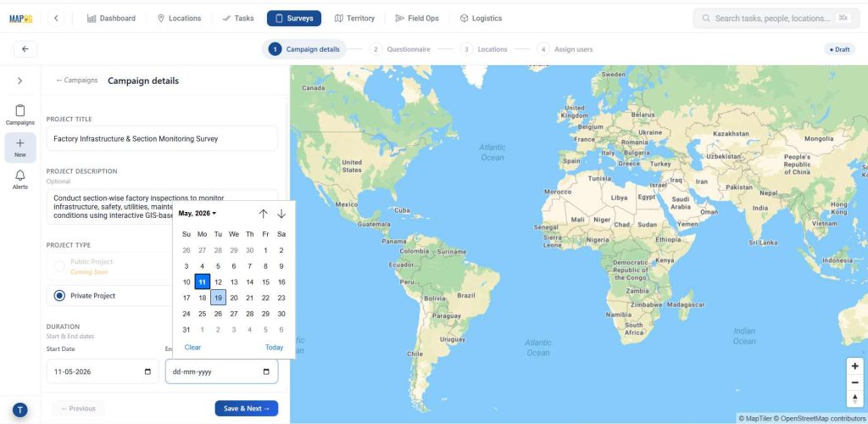Select May 1 in the calendar
Viewport: 868px width, 424px height.
point(265,250)
